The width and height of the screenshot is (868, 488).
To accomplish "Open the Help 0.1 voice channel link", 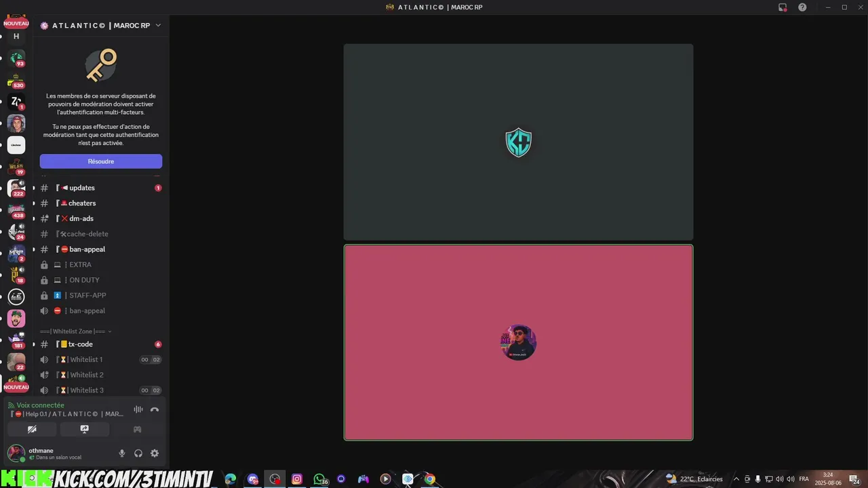I will [x=67, y=414].
